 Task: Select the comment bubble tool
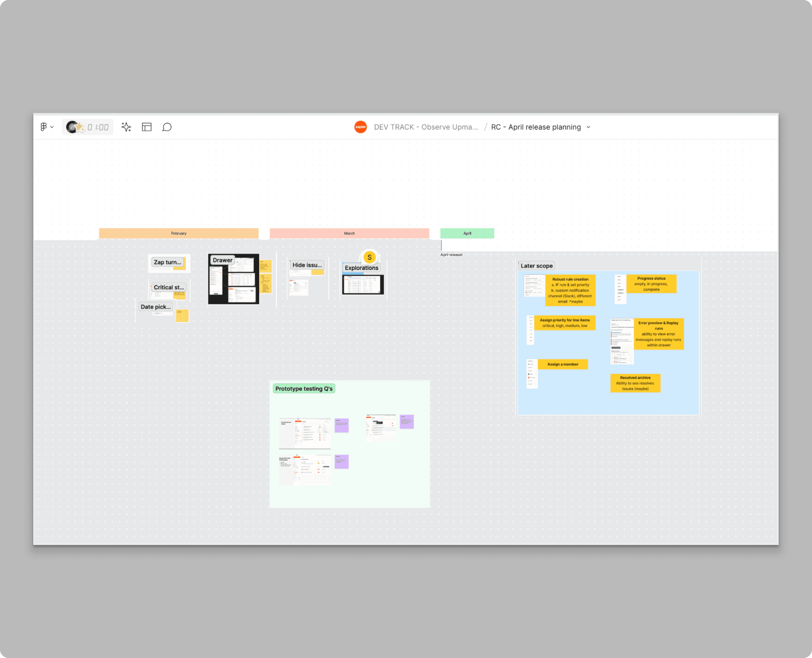tap(167, 127)
